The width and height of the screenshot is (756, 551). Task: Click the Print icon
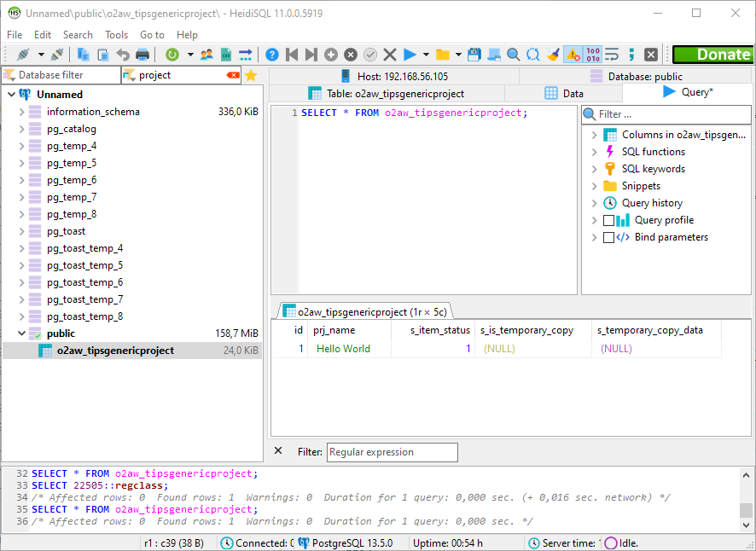142,55
